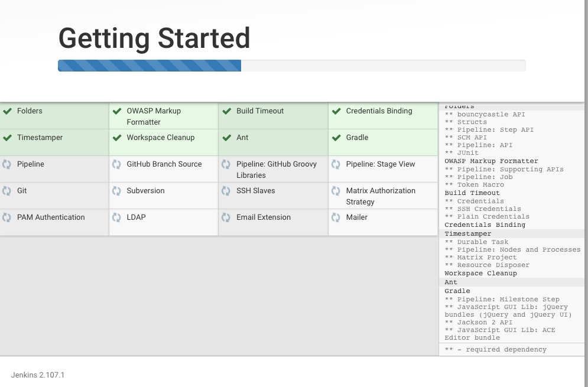Click the checkmark beside Ant
This screenshot has height=387, width=588.
click(226, 138)
